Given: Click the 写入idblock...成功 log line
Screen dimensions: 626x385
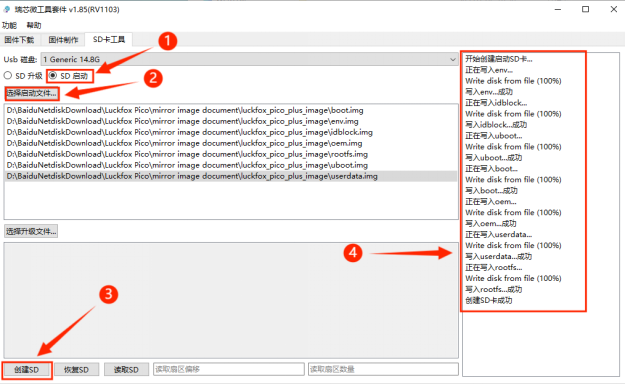Looking at the screenshot, I should 496,125.
